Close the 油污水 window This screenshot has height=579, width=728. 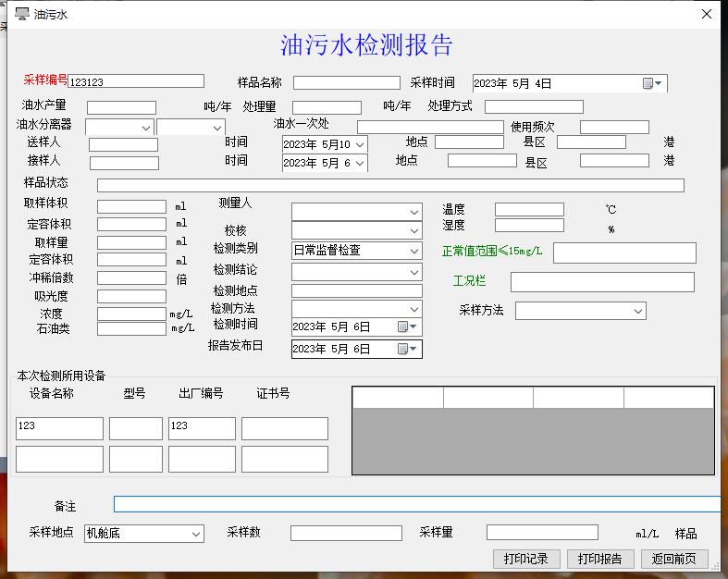(707, 14)
